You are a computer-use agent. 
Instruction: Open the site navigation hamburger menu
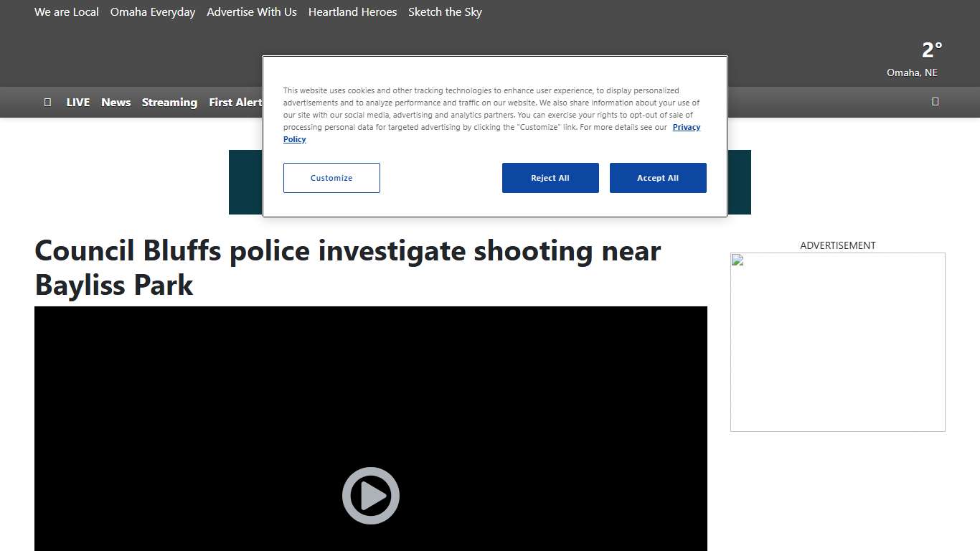(x=47, y=102)
